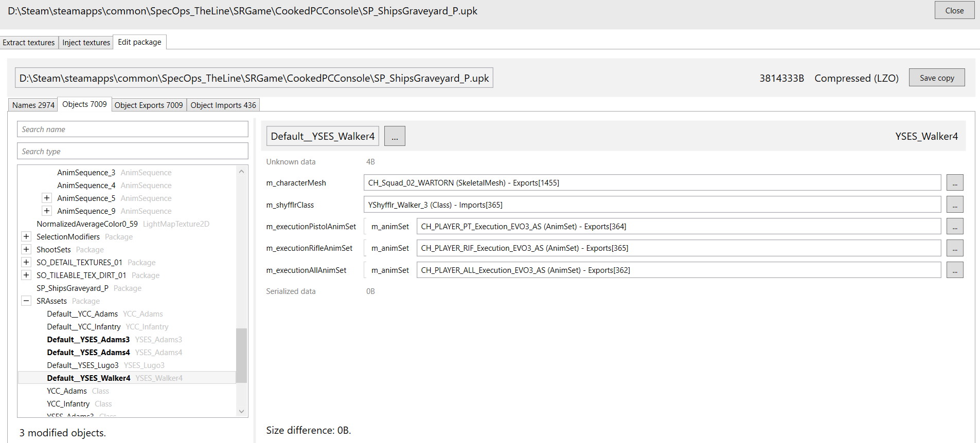
Task: Click the Serialized data label
Action: tap(291, 291)
